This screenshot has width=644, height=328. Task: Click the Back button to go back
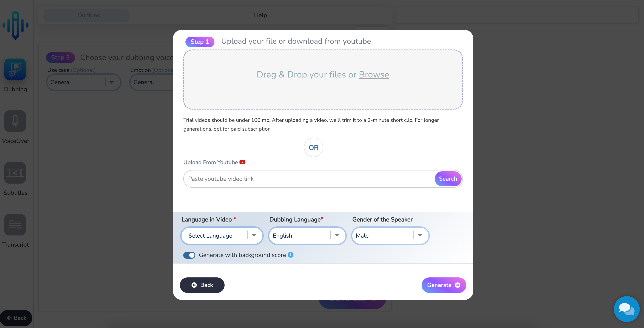pyautogui.click(x=202, y=285)
